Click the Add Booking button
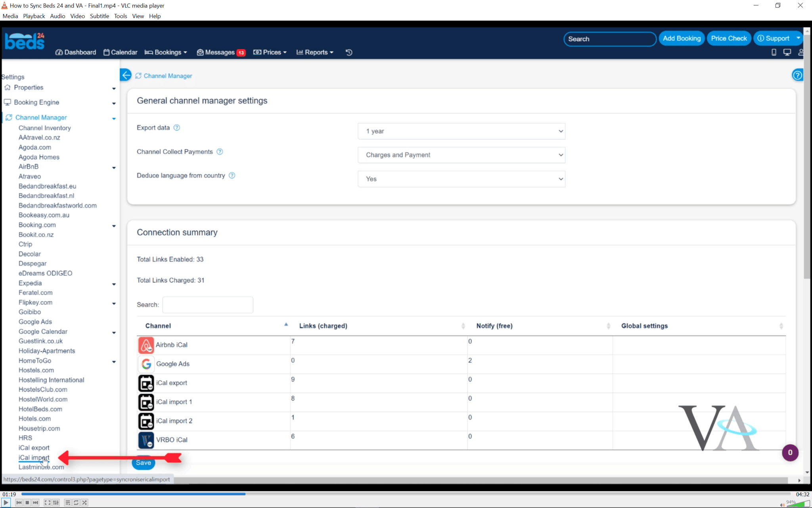The width and height of the screenshot is (812, 508). click(x=681, y=38)
